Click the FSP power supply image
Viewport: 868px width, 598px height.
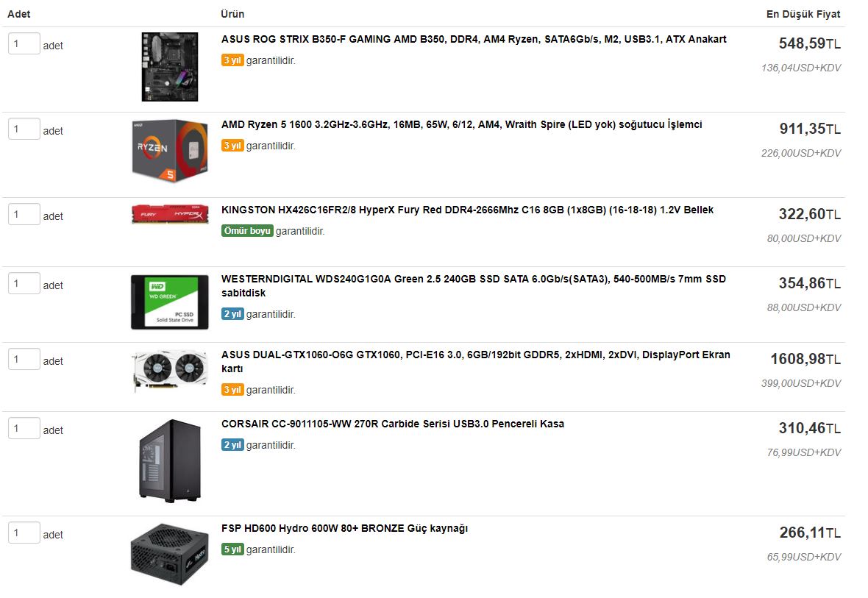coord(169,555)
